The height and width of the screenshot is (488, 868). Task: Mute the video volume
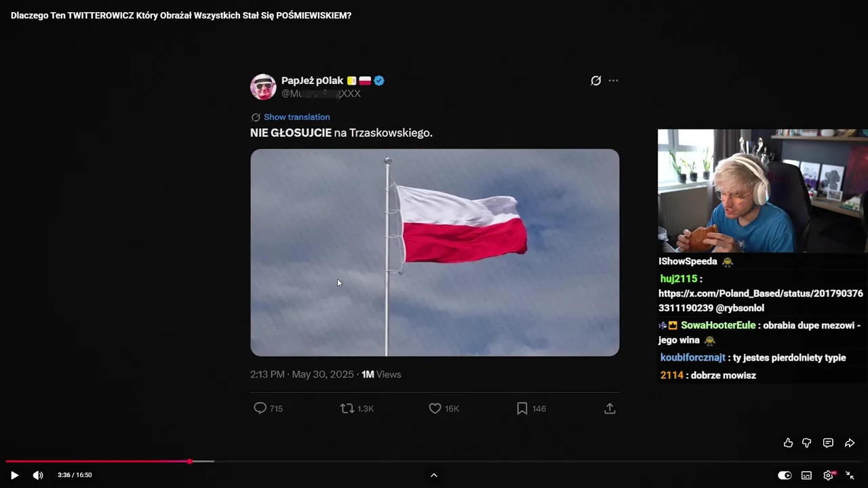pyautogui.click(x=38, y=475)
